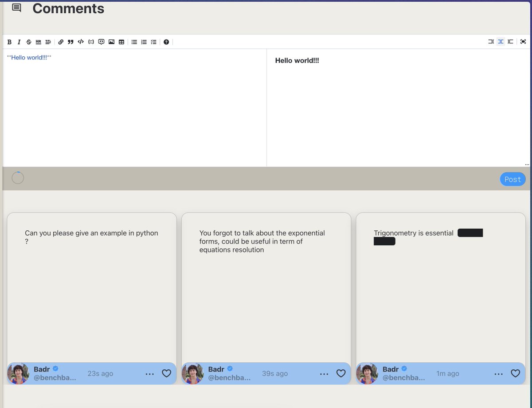Click inside the markdown editor pane

pos(133,106)
